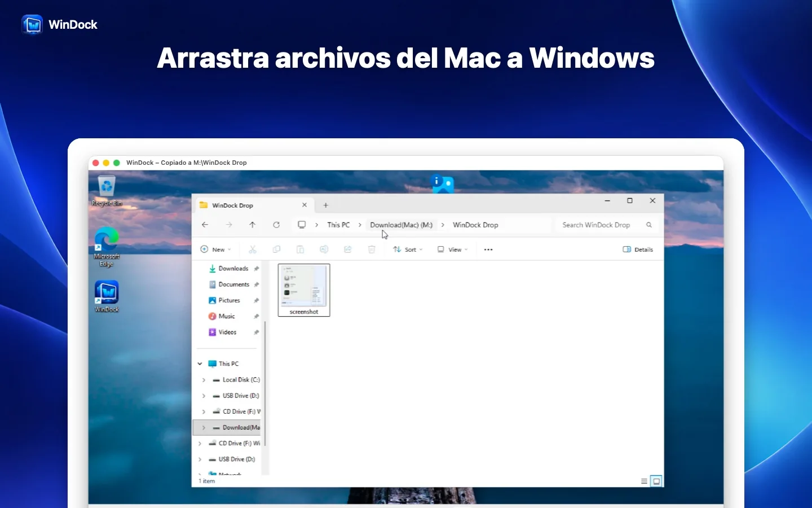Expand the Download(Ma drive node chevron

tap(204, 428)
